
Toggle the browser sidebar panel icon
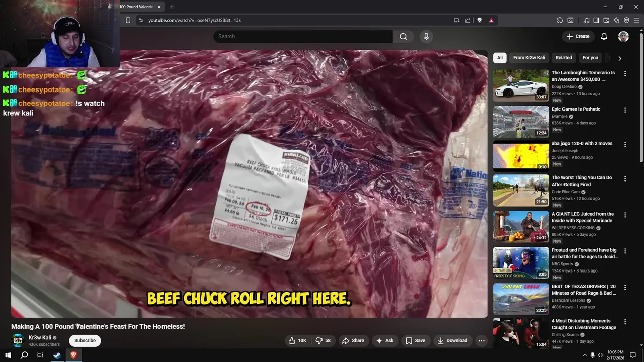[x=596, y=20]
